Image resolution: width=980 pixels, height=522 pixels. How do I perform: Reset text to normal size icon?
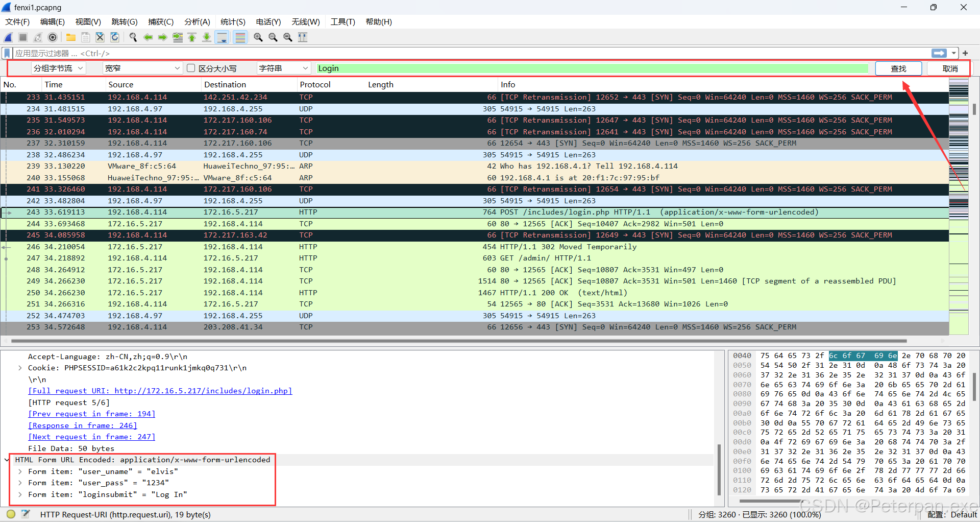point(288,37)
